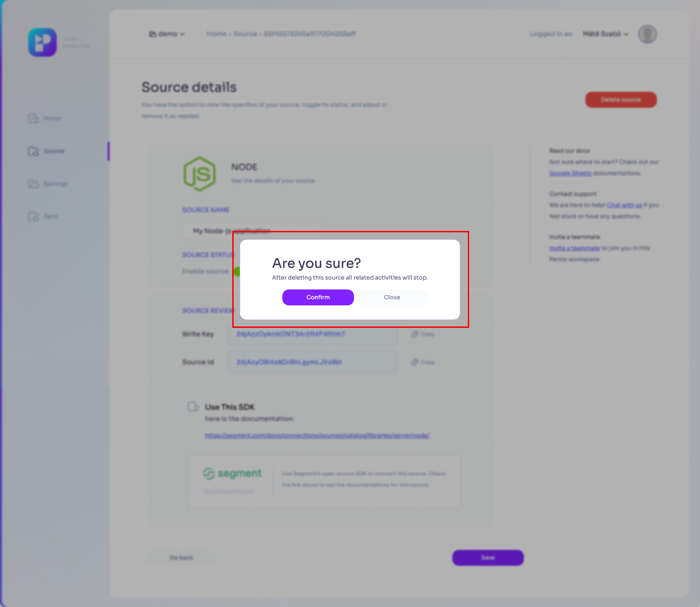The image size is (700, 607).
Task: Click Home in the breadcrumb
Action: click(x=216, y=34)
